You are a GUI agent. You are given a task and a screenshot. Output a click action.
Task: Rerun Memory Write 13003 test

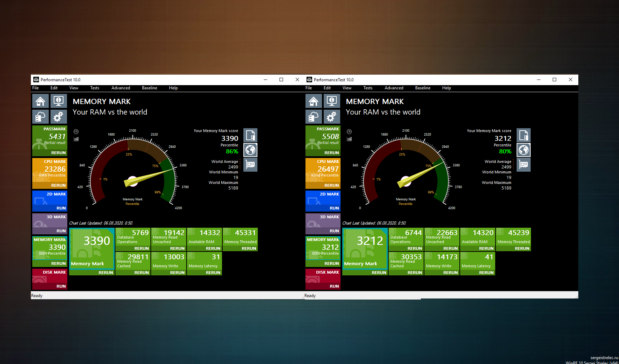pos(177,273)
